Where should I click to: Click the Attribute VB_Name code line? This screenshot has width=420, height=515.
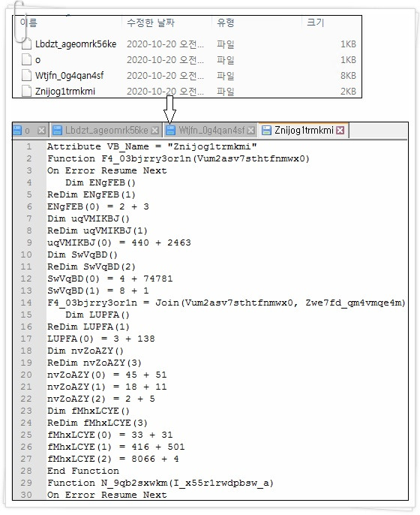(152, 146)
